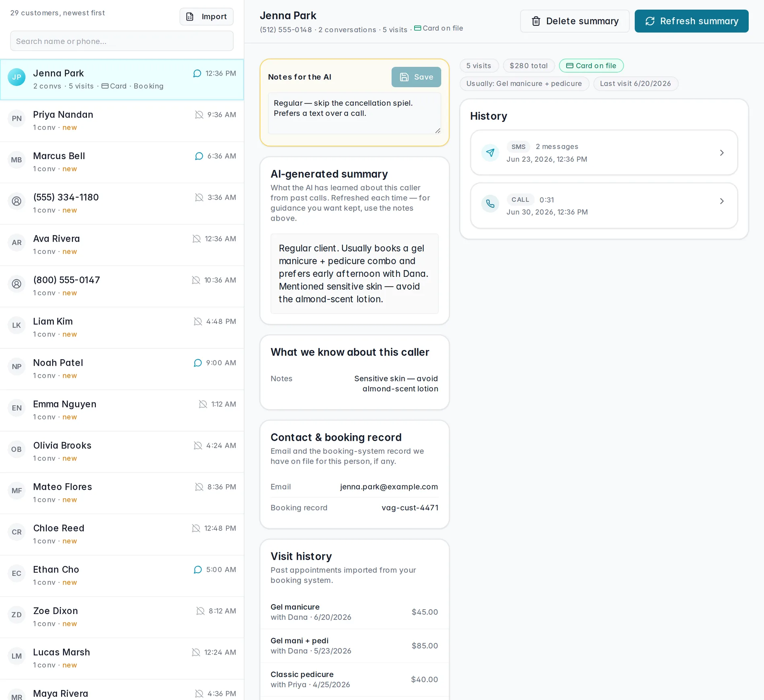Click the phone icon on the CALL entry
This screenshot has height=700, width=764.
(490, 204)
